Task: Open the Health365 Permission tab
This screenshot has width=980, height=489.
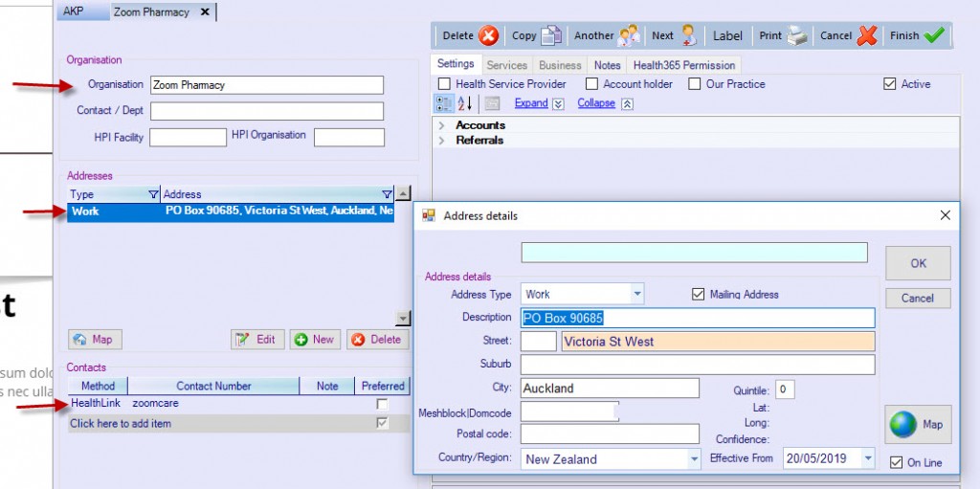Action: (684, 65)
